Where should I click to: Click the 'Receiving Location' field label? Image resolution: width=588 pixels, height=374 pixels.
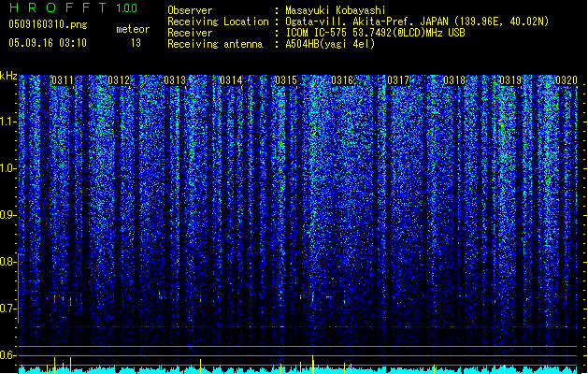point(218,22)
